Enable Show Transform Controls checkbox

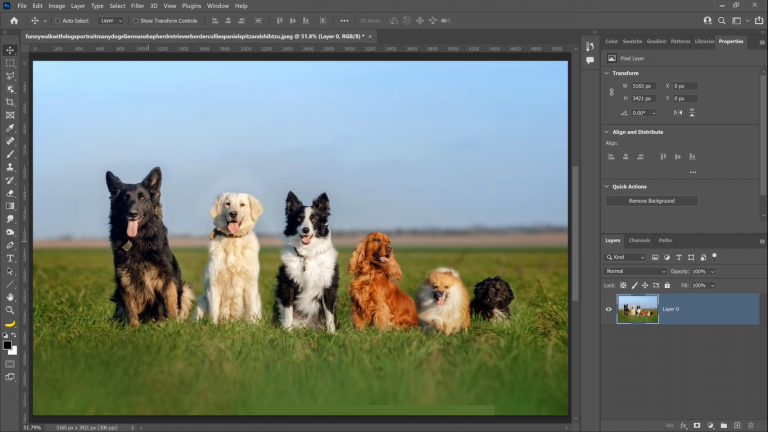[136, 20]
